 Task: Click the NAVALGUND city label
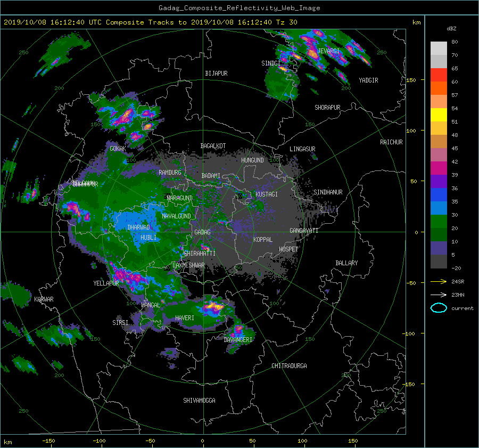click(176, 216)
